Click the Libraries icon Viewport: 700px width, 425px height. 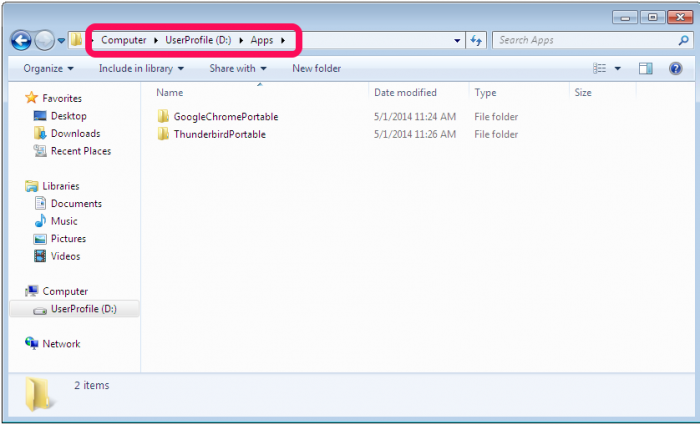tap(32, 186)
